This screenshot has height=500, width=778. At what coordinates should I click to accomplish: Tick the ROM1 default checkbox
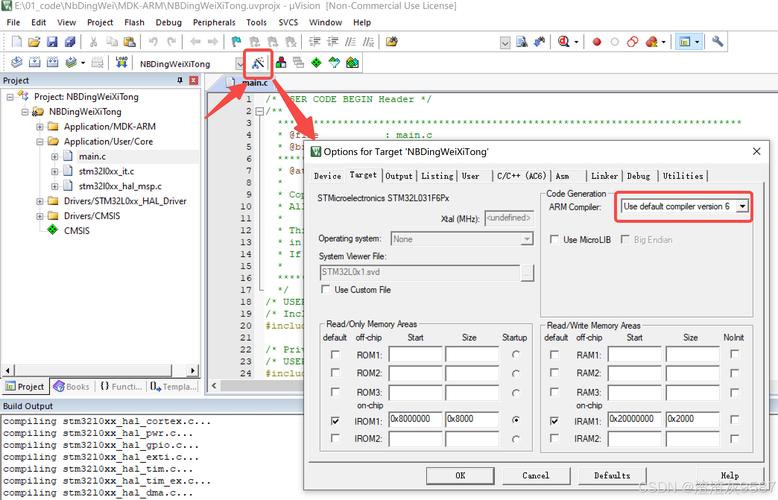pos(335,355)
